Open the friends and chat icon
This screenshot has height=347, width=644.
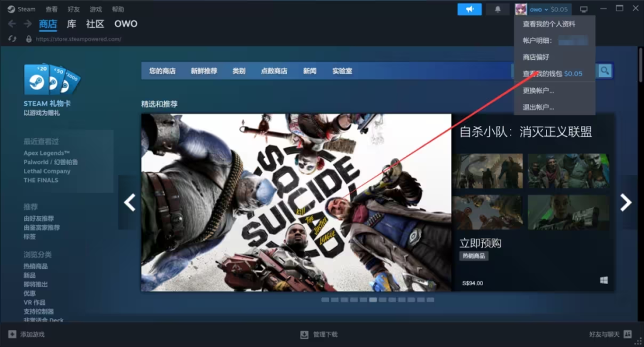coord(628,334)
